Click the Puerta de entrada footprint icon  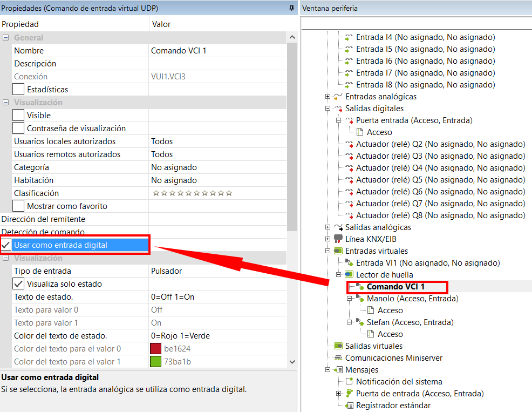(349, 393)
